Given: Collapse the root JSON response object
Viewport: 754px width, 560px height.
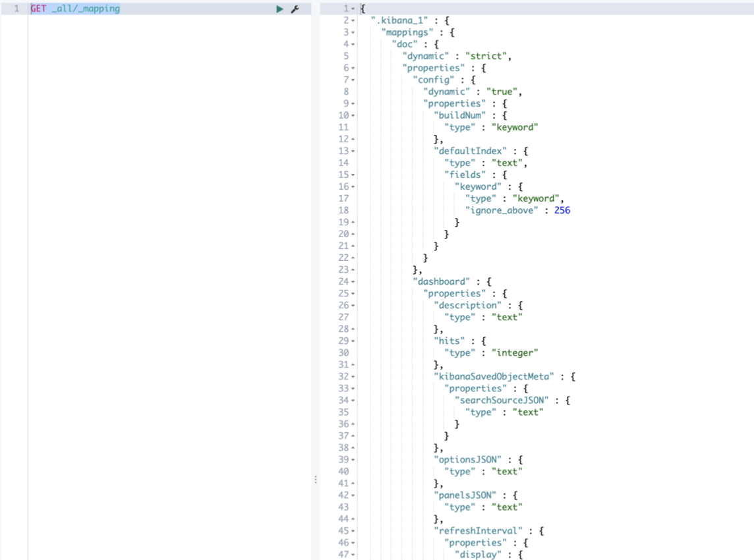Looking at the screenshot, I should coord(352,8).
